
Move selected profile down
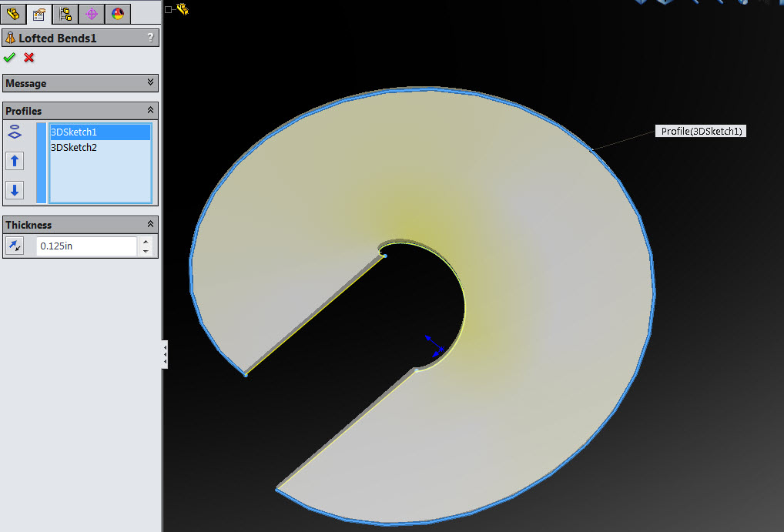pos(15,190)
